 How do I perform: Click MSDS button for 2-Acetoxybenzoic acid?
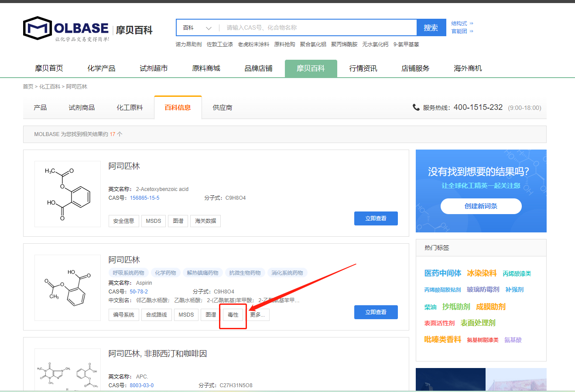(x=154, y=221)
